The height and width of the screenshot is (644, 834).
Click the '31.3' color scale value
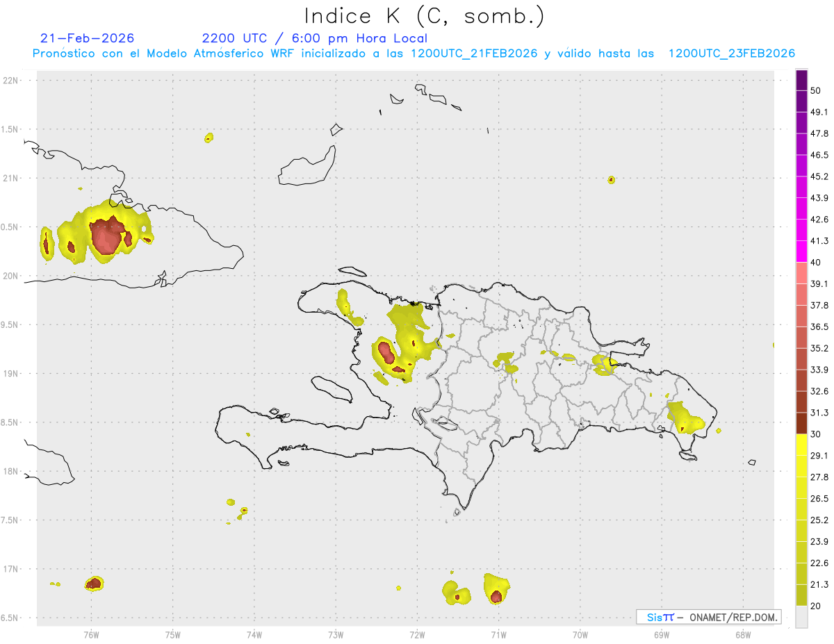[x=819, y=413]
